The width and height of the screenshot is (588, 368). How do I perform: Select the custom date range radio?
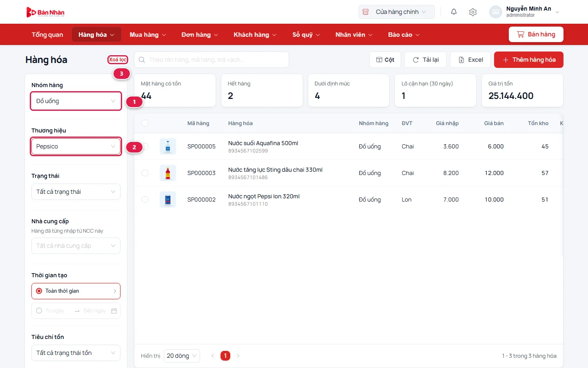click(39, 311)
